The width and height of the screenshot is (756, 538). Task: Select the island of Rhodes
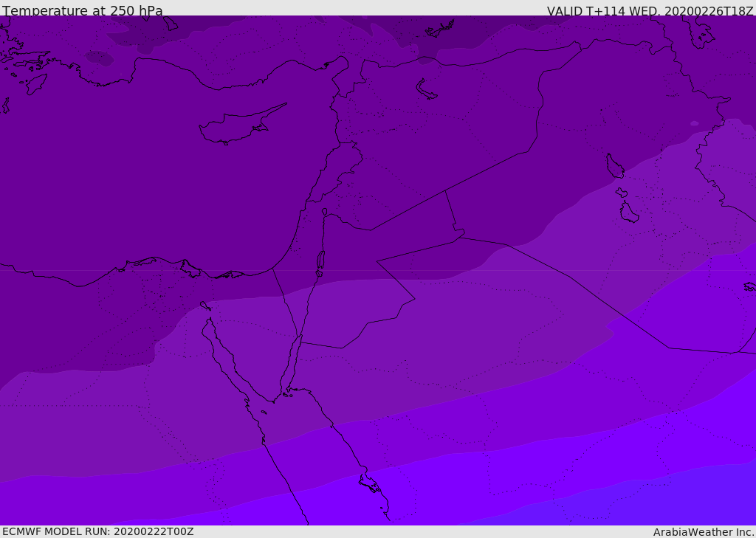pyautogui.click(x=35, y=84)
